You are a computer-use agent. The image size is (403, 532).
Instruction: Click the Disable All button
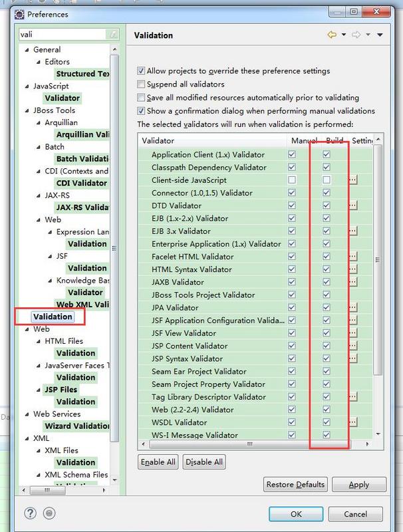[204, 462]
